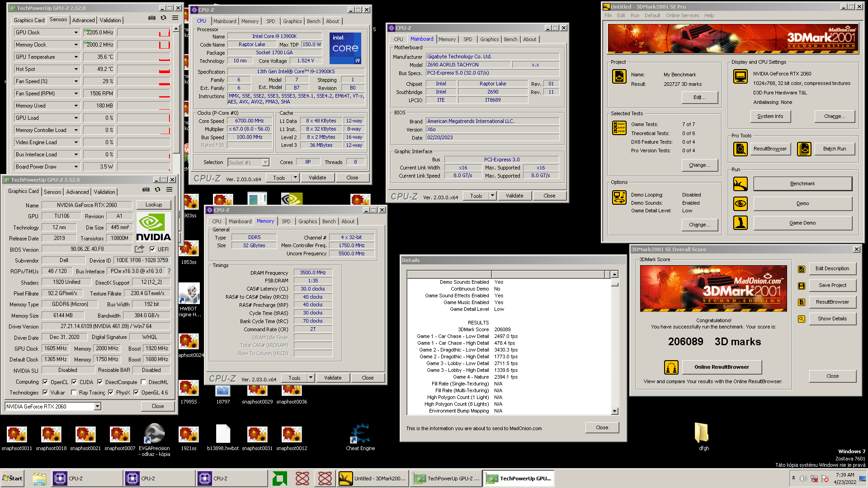The image size is (868, 488).
Task: Open the Socket #1 selection dropdown in CPU-Z
Action: click(266, 162)
